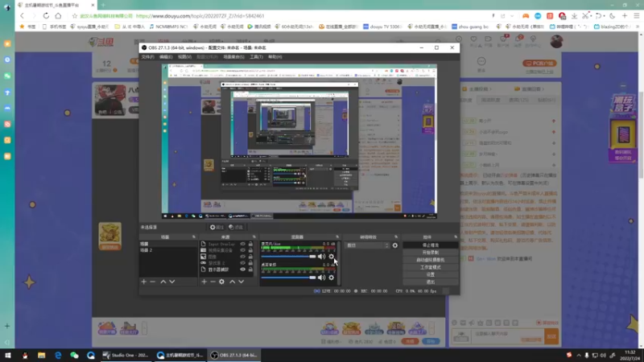The image size is (644, 362).
Task: Adjust mic/Aux volume slider
Action: [x=288, y=257]
